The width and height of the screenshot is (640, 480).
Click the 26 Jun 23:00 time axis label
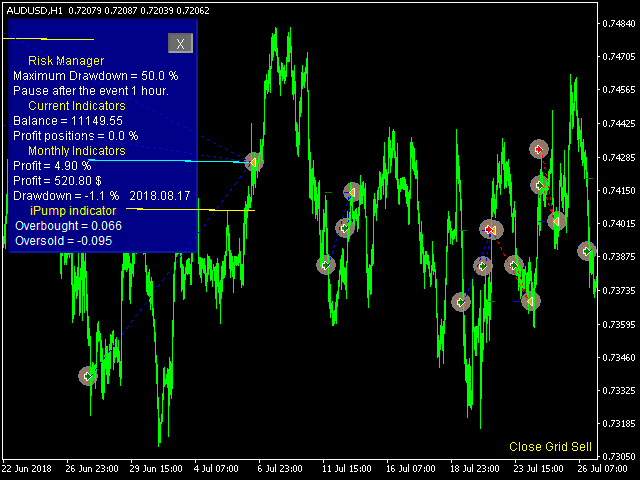(x=92, y=469)
